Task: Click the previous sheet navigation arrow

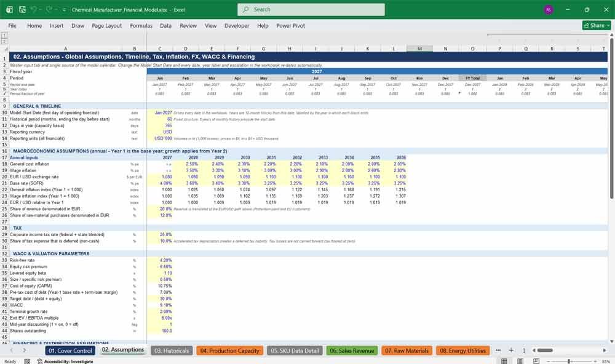Action: point(11,350)
